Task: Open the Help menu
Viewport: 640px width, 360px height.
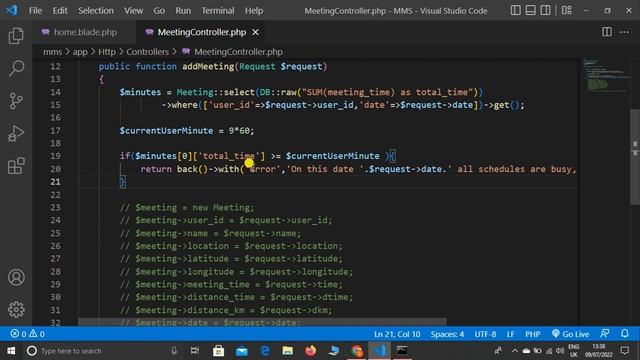Action: pyautogui.click(x=254, y=11)
